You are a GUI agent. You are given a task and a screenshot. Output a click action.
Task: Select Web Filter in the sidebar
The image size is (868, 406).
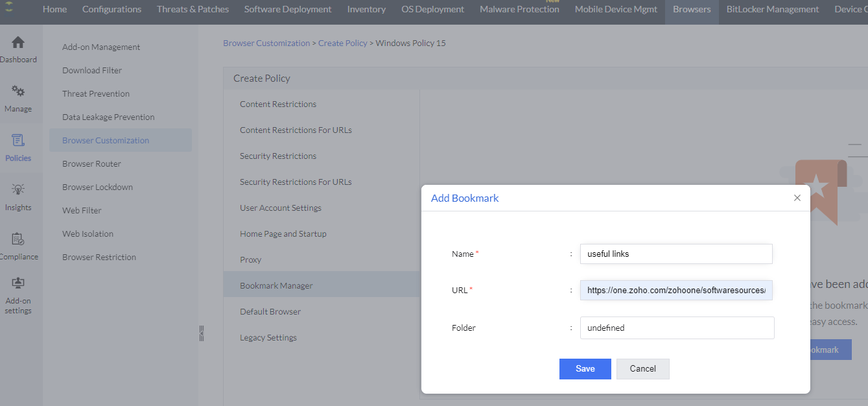click(82, 211)
